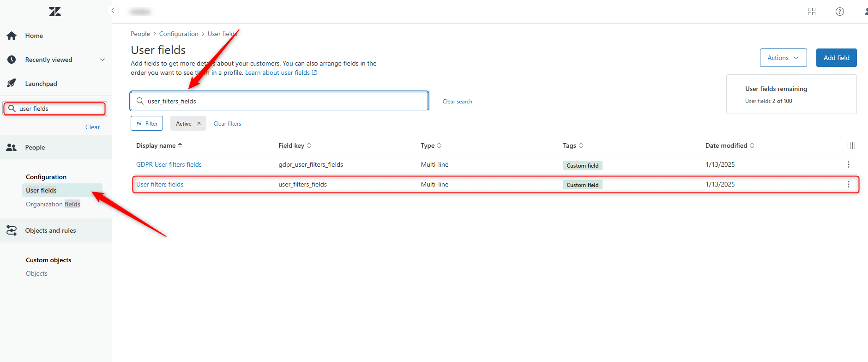The image size is (868, 362).
Task: Go to Home in the sidebar
Action: [x=34, y=36]
